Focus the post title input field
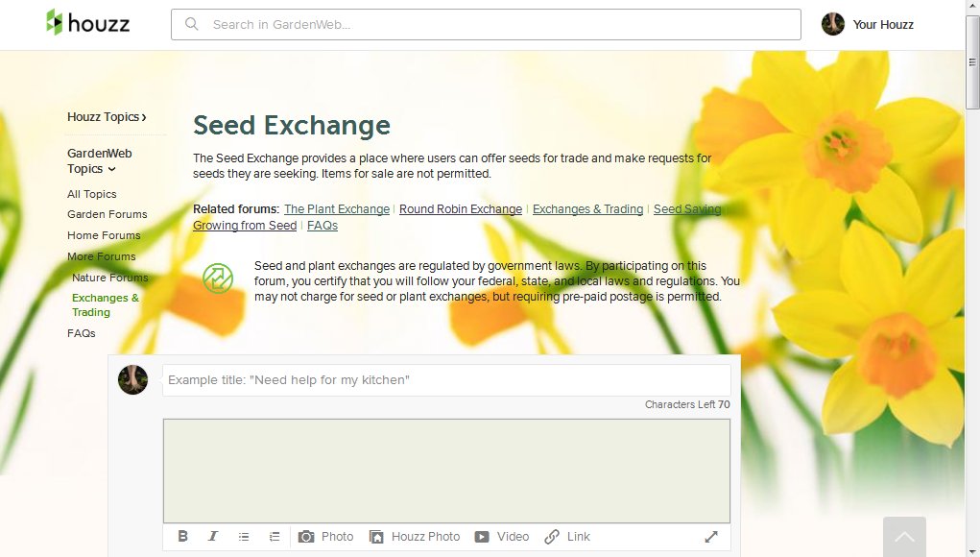This screenshot has height=557, width=980. [446, 380]
